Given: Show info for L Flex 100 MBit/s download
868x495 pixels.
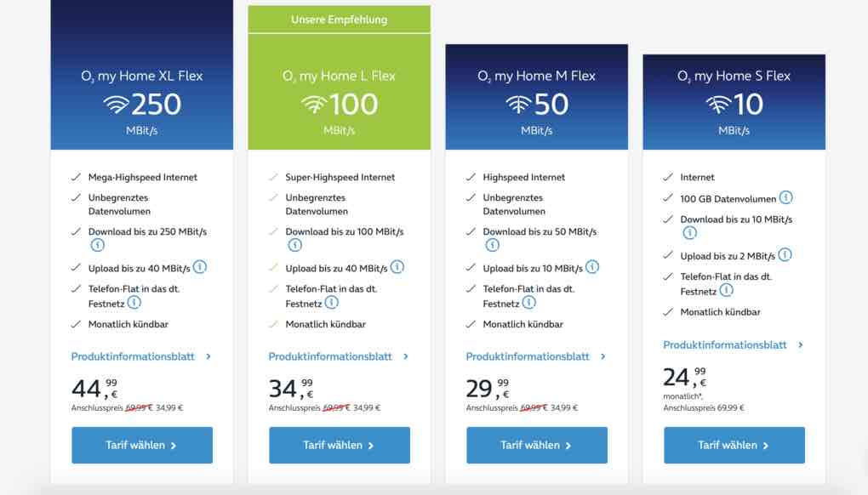Looking at the screenshot, I should tap(294, 245).
